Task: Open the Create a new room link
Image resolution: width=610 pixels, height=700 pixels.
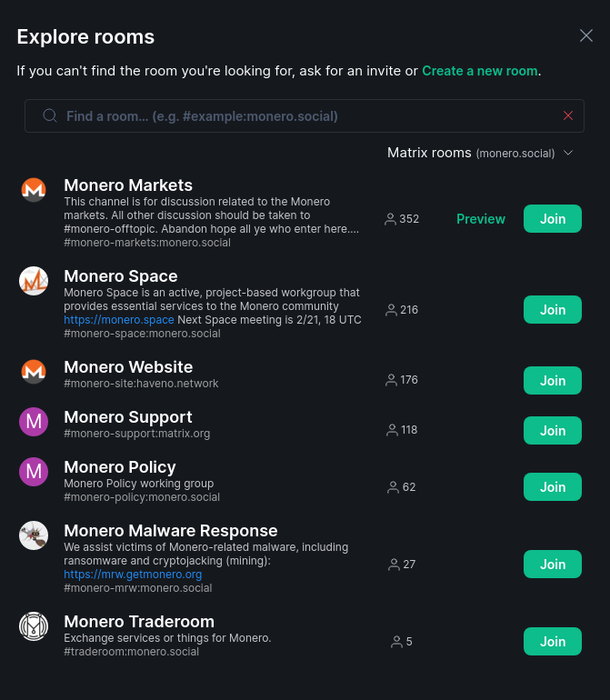Action: point(480,71)
